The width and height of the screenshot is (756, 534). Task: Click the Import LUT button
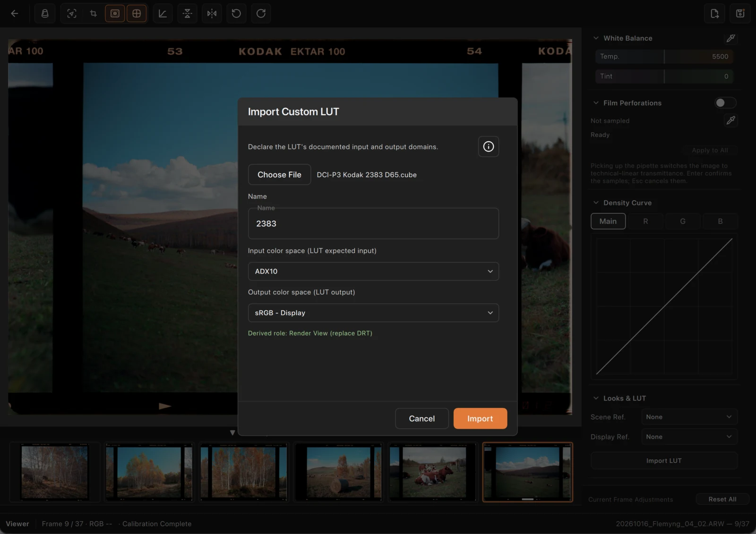tap(664, 461)
